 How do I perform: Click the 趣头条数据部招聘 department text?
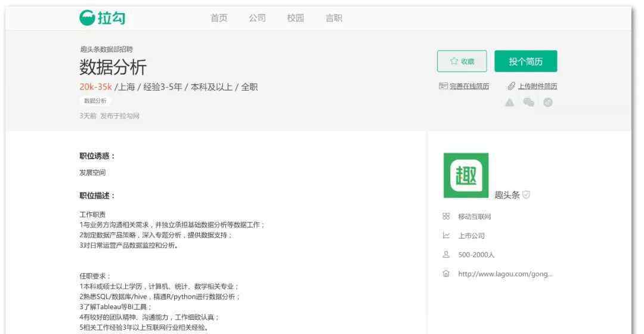pos(106,50)
